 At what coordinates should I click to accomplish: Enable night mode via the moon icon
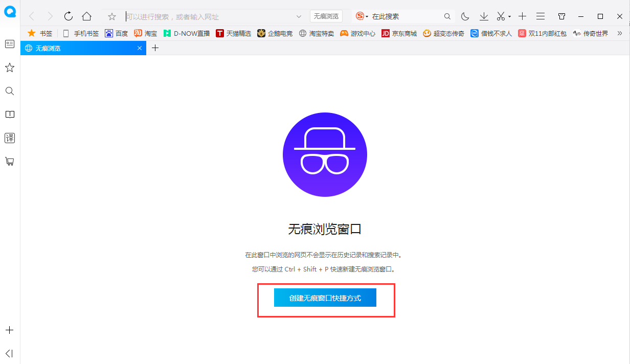click(x=464, y=16)
